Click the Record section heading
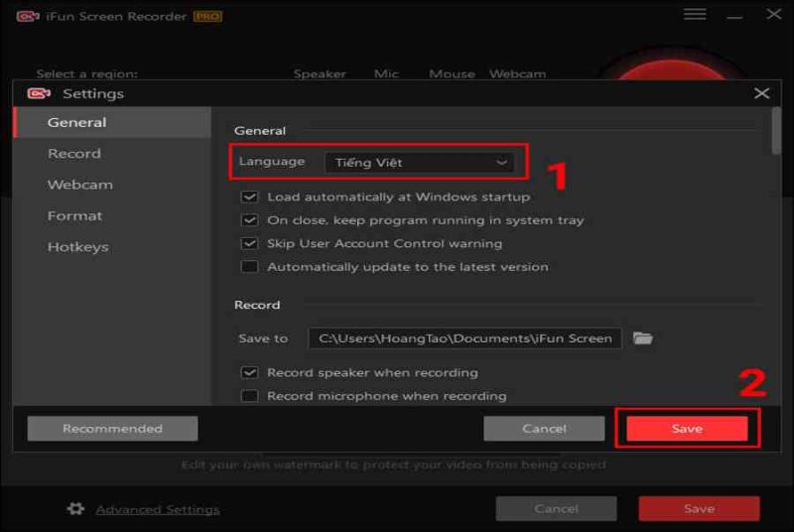Viewport: 794px width, 532px height. pyautogui.click(x=257, y=306)
